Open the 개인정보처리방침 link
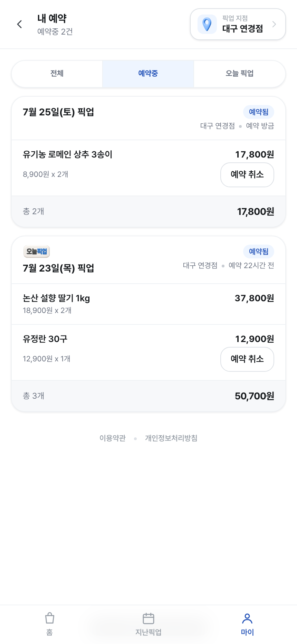The image size is (297, 644). [171, 438]
